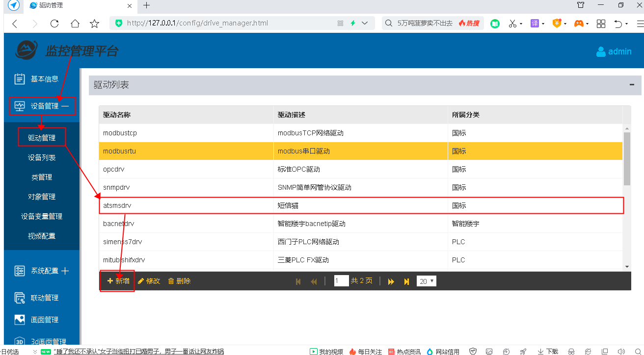
Task: Click the 新增 add button
Action: coord(118,281)
